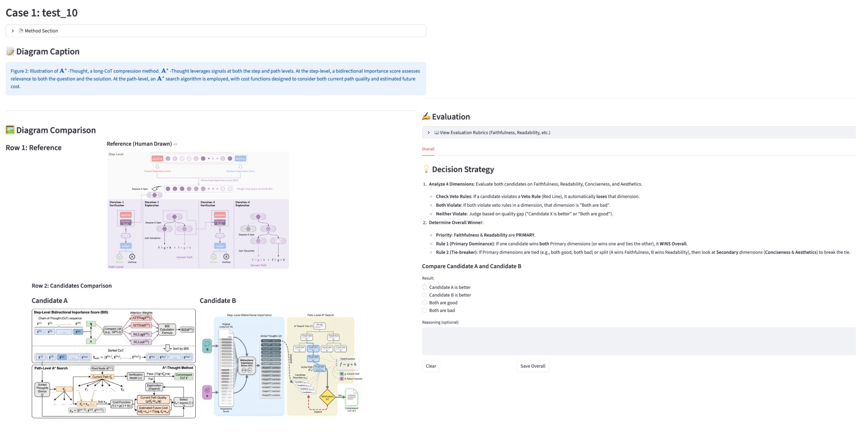Viewport: 868px width, 446px height.
Task: Click the memo icon beside Diagram Caption
Action: 10,51
